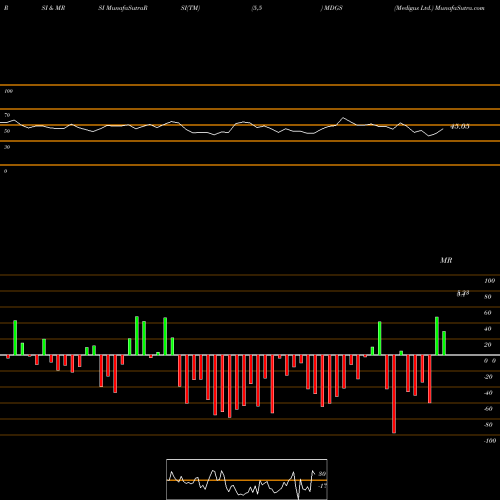Image resolution: width=500 pixels, height=500 pixels.
Task: Click the '(5,5' parameter text
Action: pos(257,8)
